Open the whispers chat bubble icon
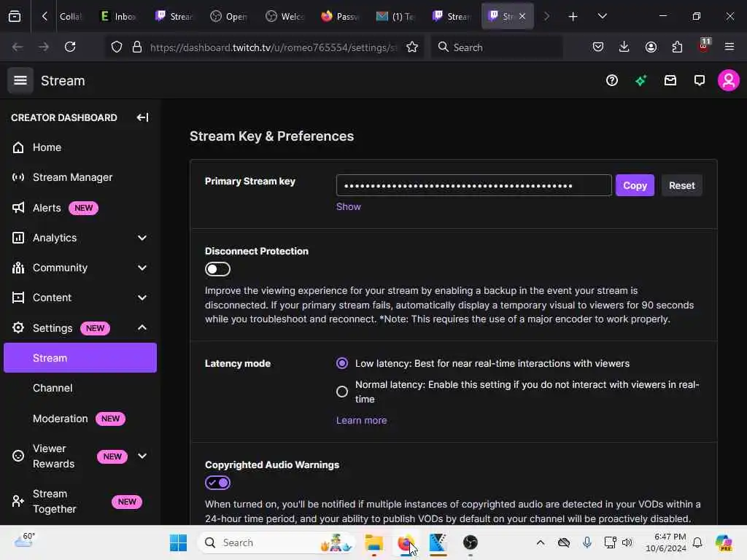This screenshot has width=747, height=560. (x=699, y=80)
